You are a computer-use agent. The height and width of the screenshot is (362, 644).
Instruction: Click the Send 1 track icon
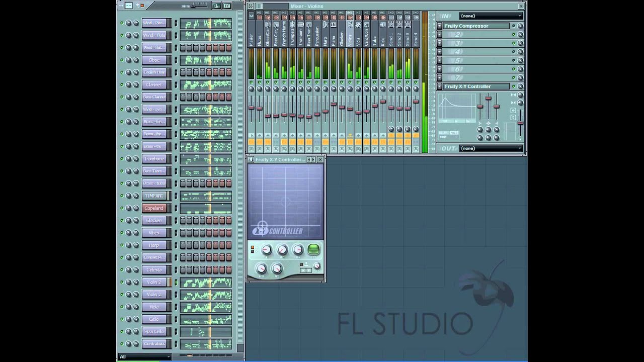(x=391, y=24)
